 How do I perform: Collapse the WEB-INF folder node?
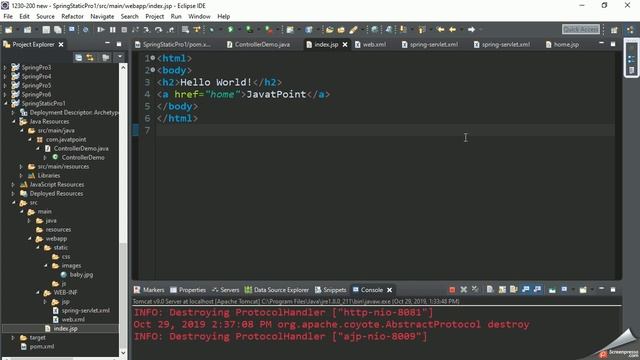[x=38, y=293]
